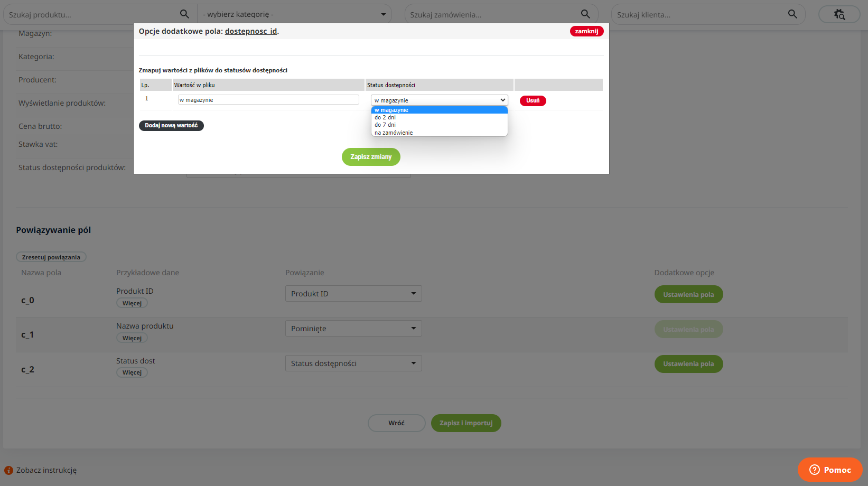Click the 'Wartość w pliku' text field
The width and height of the screenshot is (868, 486).
pos(268,100)
